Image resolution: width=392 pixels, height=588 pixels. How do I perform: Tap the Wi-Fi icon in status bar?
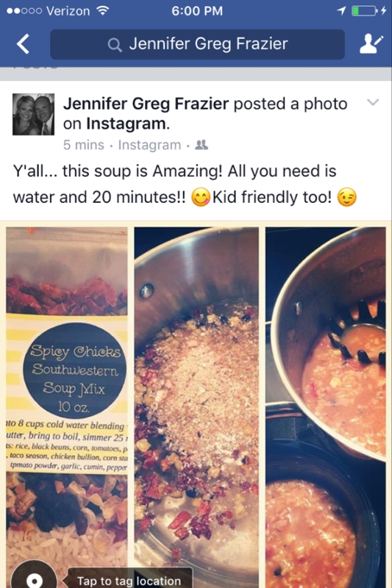point(102,10)
